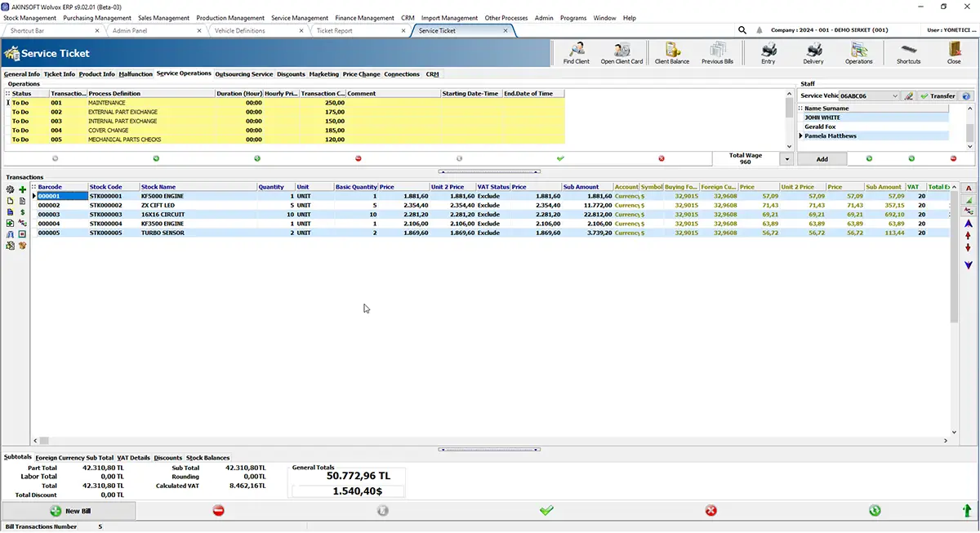Click the Transfer button
The image size is (980, 533).
pyautogui.click(x=938, y=96)
